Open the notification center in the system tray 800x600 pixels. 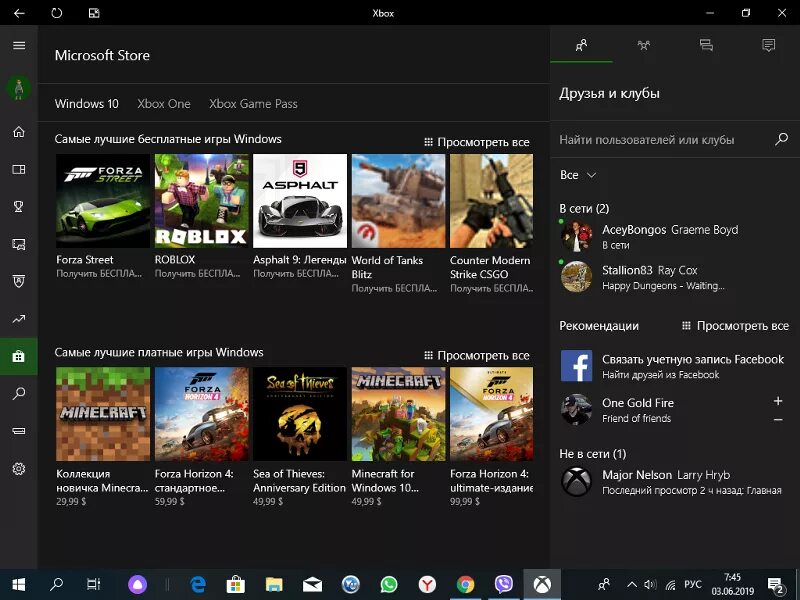tap(776, 585)
